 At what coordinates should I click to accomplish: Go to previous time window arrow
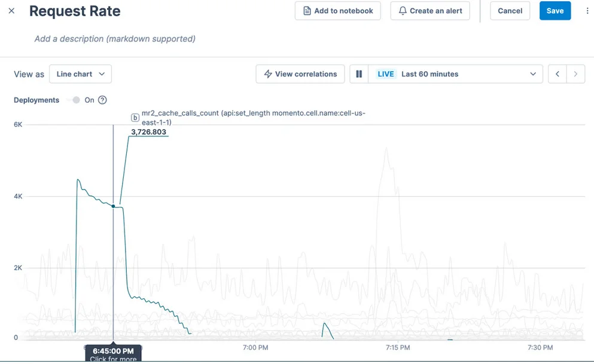point(558,74)
